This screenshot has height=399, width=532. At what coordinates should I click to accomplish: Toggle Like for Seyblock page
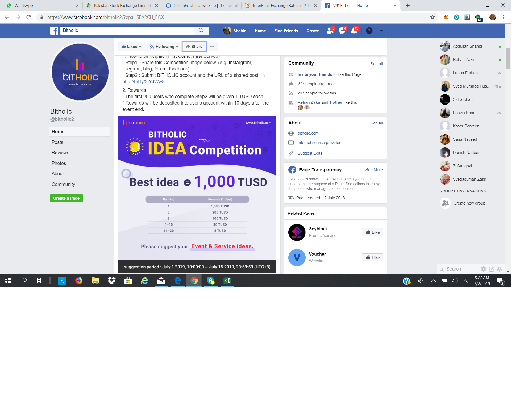point(372,232)
